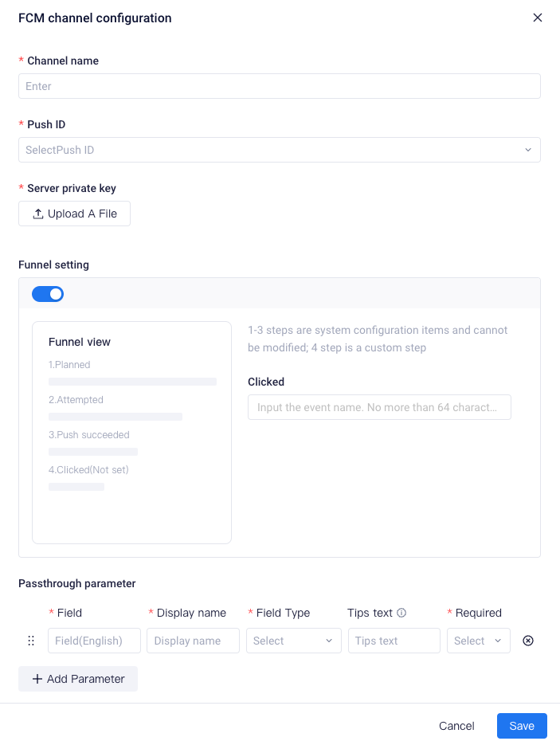Screen dimensions: 560x741
Task: Click inside the Tips text input
Action: tap(394, 640)
